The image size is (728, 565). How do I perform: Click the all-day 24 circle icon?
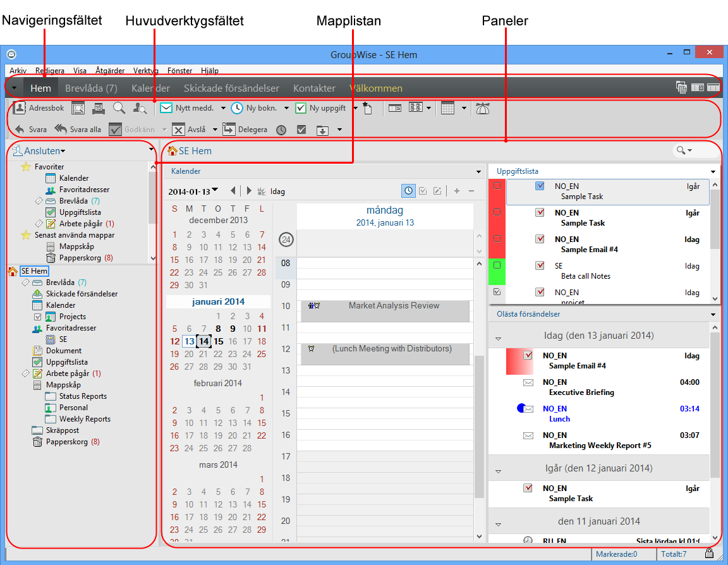286,240
